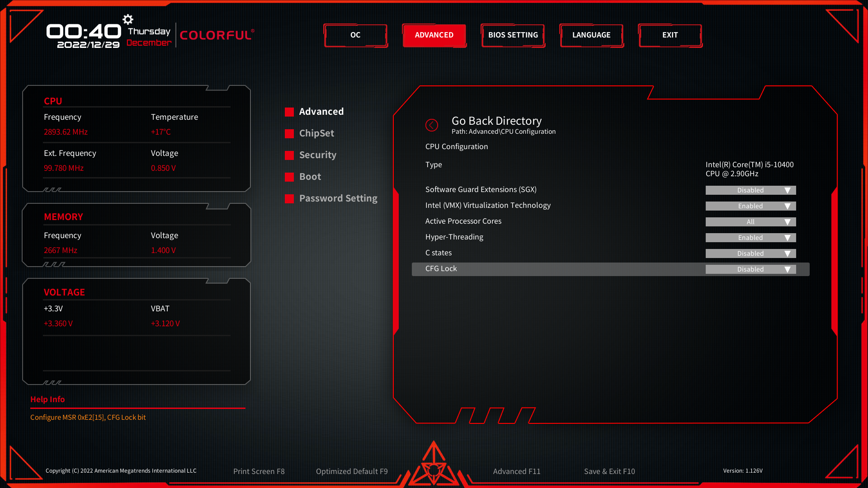Image resolution: width=868 pixels, height=488 pixels.
Task: Open Software Guard Extensions (SGX) dropdown
Action: click(x=750, y=190)
